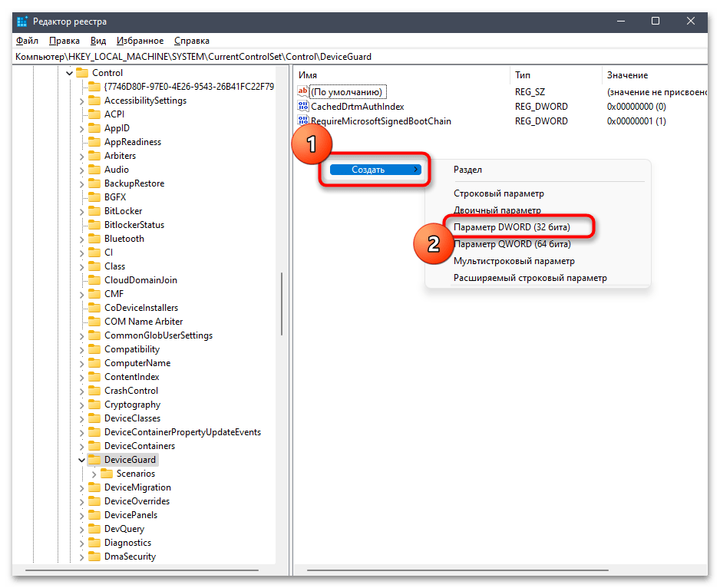The height and width of the screenshot is (588, 720).
Task: Expand the AccessibilitySettings key
Action: click(81, 101)
